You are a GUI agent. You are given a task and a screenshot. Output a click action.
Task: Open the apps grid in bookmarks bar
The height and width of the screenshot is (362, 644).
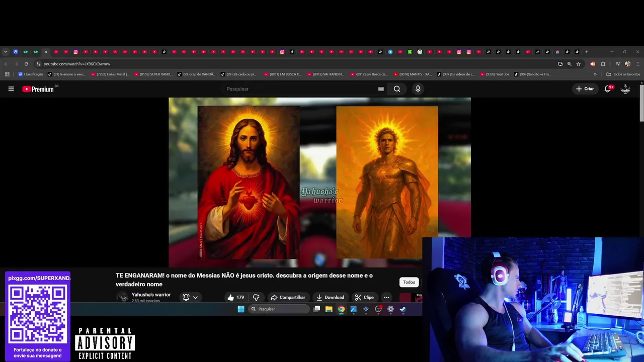pyautogui.click(x=7, y=74)
